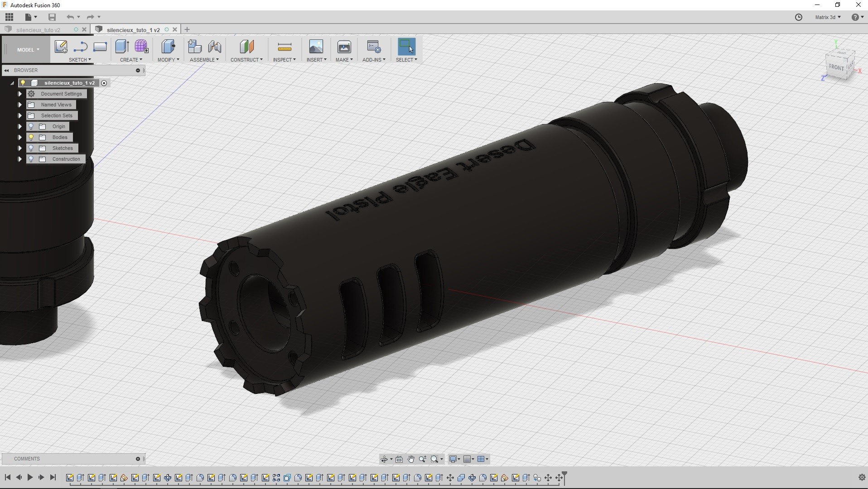Open the INSPECT menu
The height and width of the screenshot is (489, 868).
(x=285, y=60)
